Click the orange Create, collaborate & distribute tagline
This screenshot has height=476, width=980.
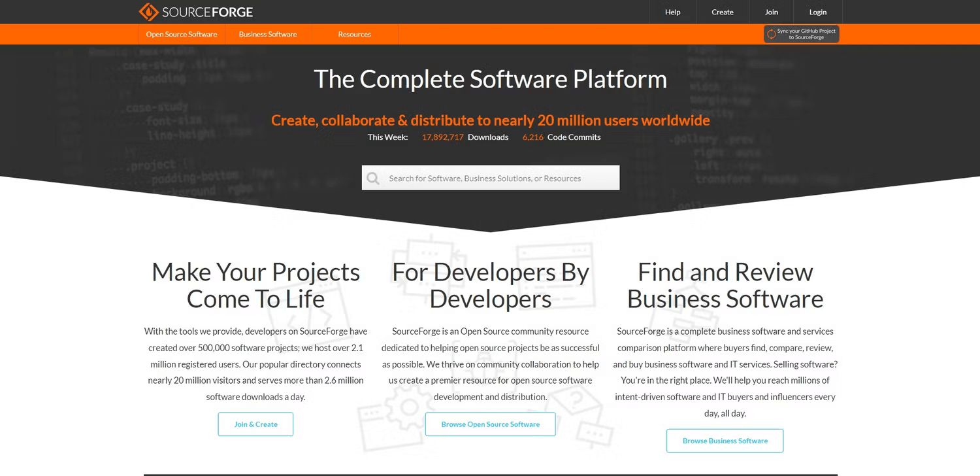click(x=491, y=120)
